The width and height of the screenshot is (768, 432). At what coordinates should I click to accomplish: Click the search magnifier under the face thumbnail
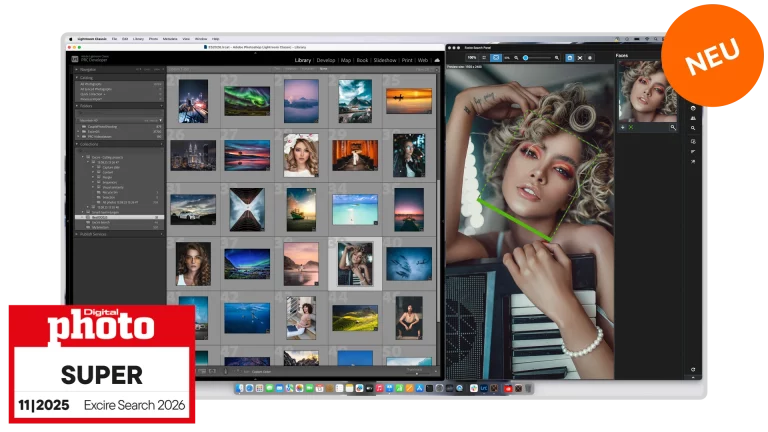(x=673, y=128)
